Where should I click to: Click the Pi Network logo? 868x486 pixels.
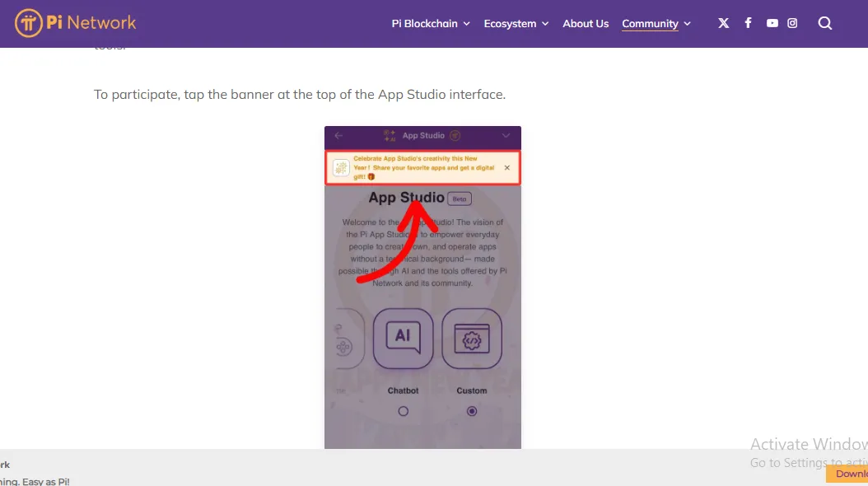[x=76, y=23]
